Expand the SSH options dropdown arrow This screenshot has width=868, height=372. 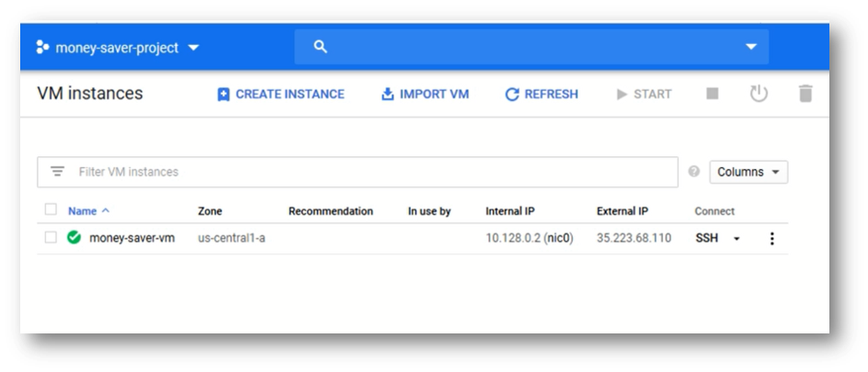[737, 239]
